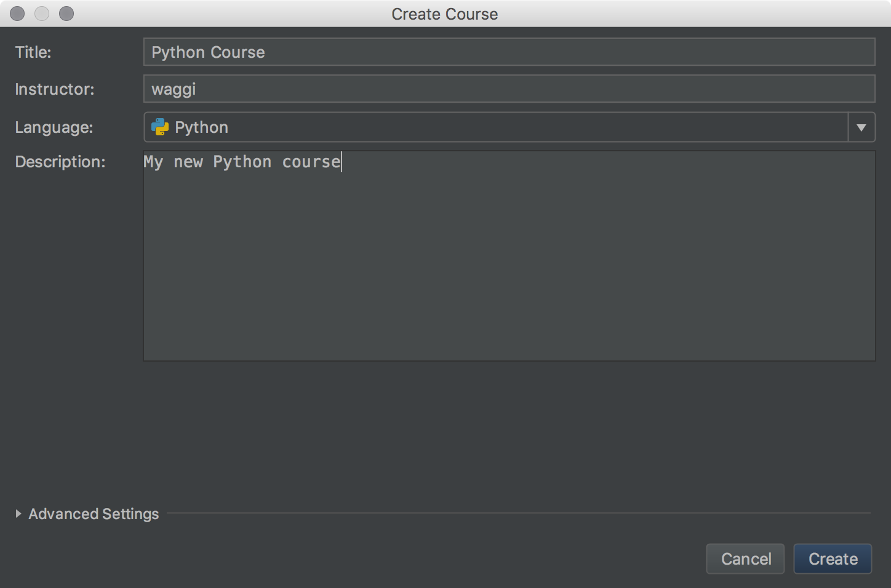The height and width of the screenshot is (588, 891).
Task: Click the Cancel button
Action: click(x=745, y=559)
